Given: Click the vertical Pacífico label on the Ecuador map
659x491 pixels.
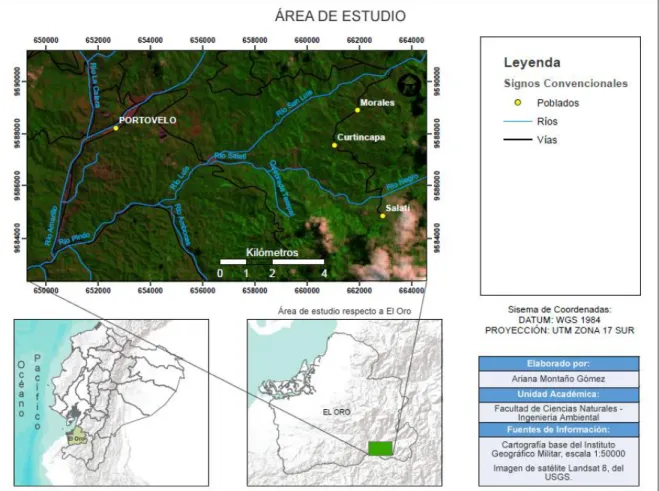Looking at the screenshot, I should [x=37, y=392].
